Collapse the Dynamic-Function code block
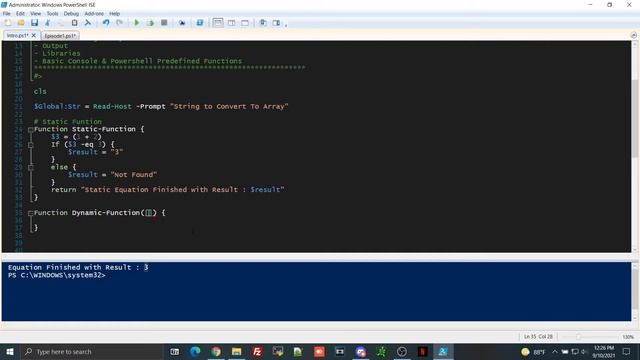 coord(31,213)
